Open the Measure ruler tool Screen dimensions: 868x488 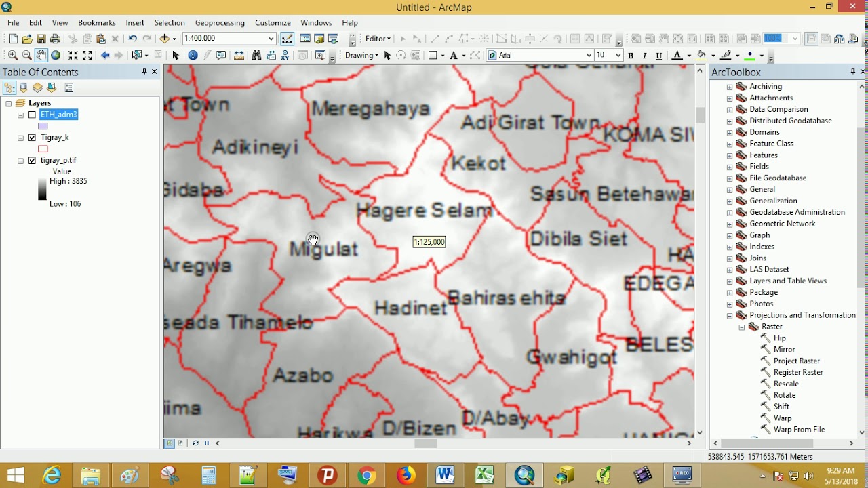239,56
